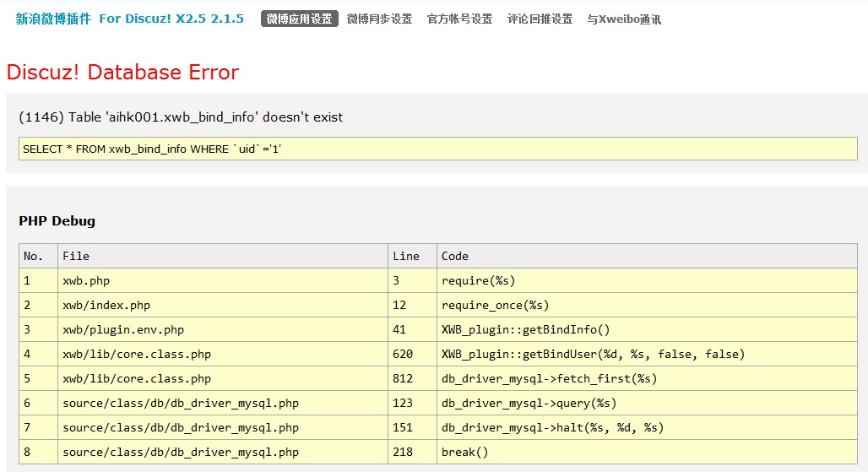
Task: Select xwb/lib/core.class.php in row 4
Action: point(223,354)
